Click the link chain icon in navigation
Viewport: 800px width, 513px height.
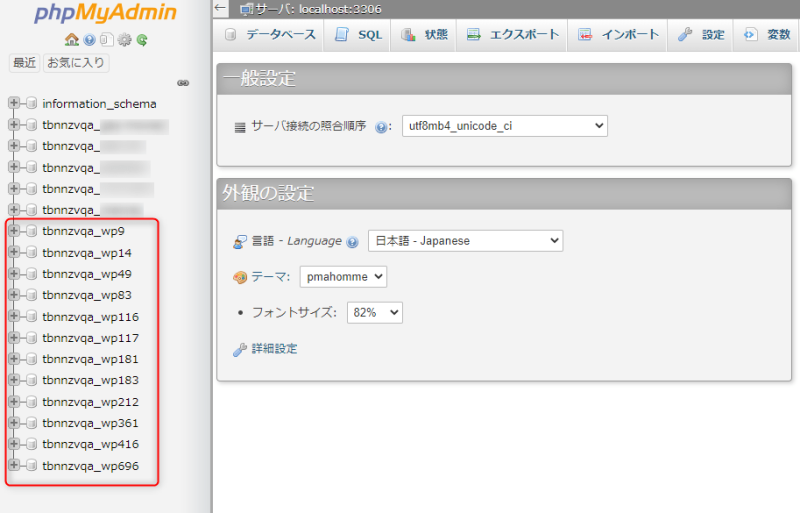(183, 83)
